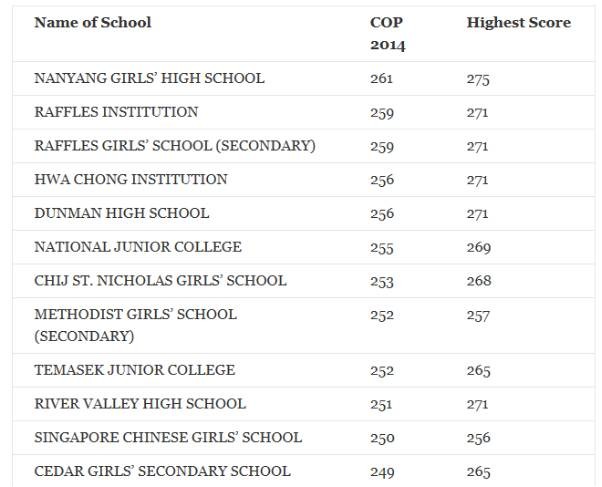Select the Temasek Junior College name

point(135,370)
